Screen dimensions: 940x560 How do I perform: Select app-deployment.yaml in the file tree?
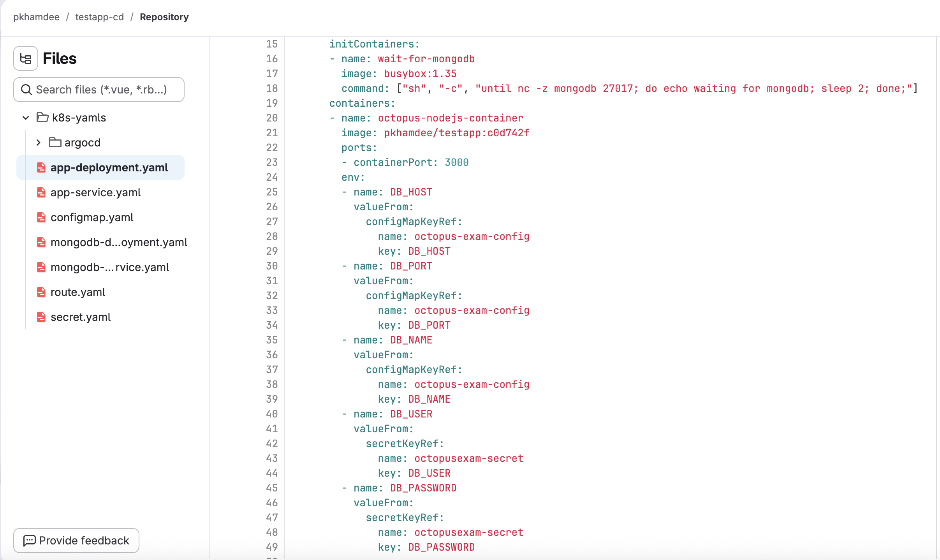click(109, 167)
